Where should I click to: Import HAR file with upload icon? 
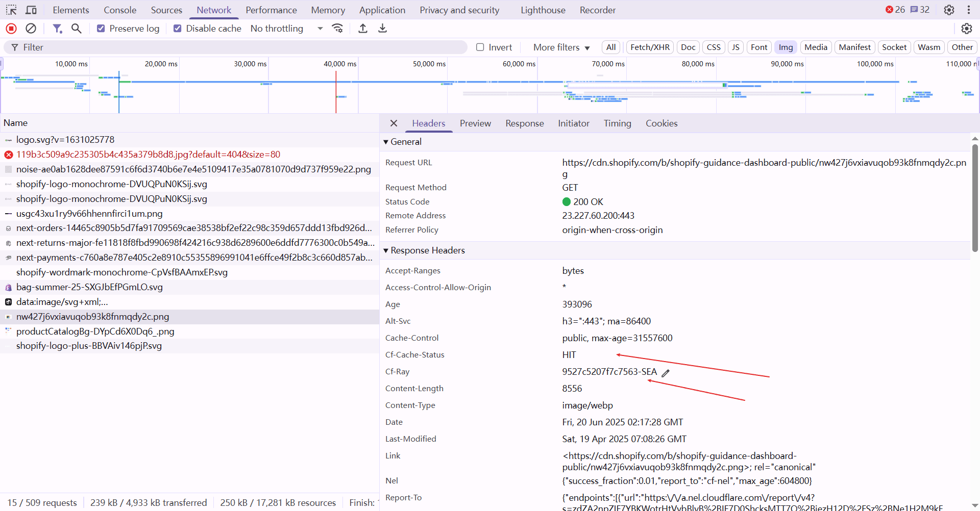(x=363, y=29)
